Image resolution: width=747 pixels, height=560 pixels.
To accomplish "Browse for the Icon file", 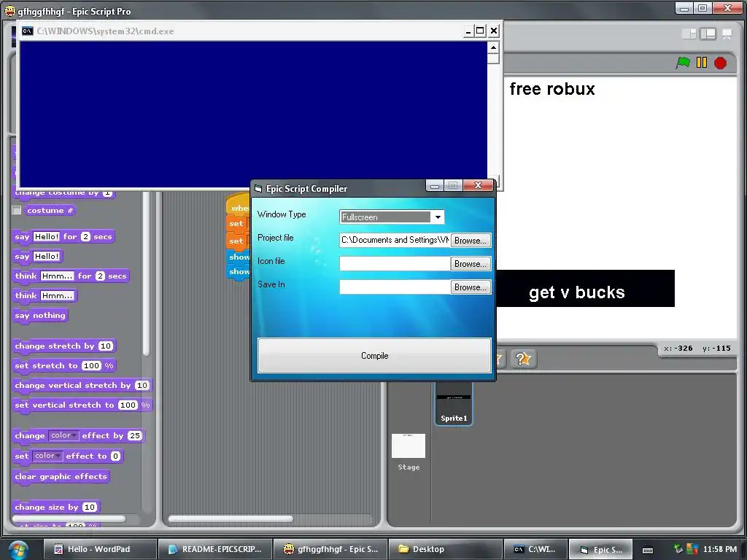I will pos(471,264).
